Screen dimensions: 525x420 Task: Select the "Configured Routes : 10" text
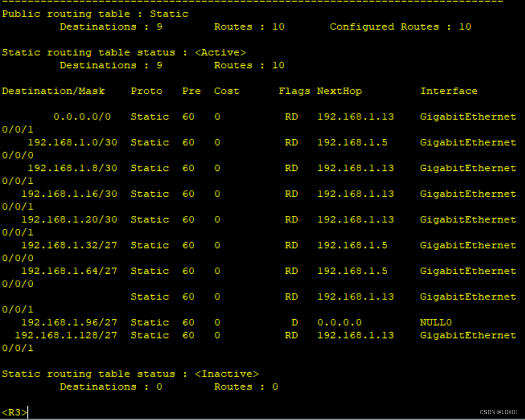click(x=401, y=27)
